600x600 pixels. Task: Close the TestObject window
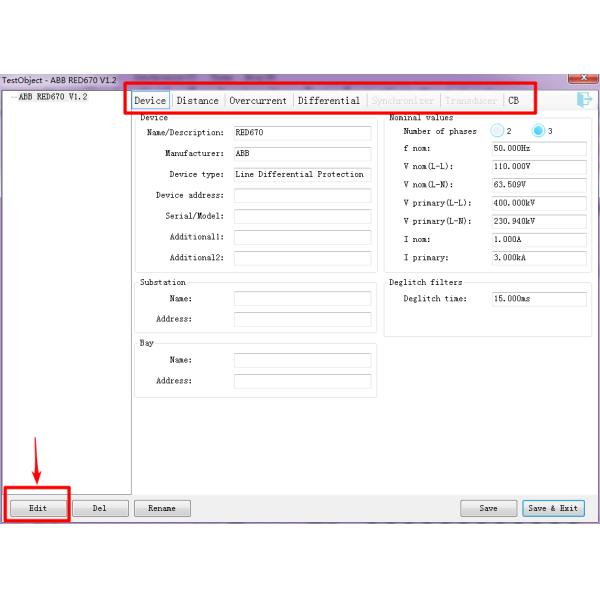pos(583,78)
